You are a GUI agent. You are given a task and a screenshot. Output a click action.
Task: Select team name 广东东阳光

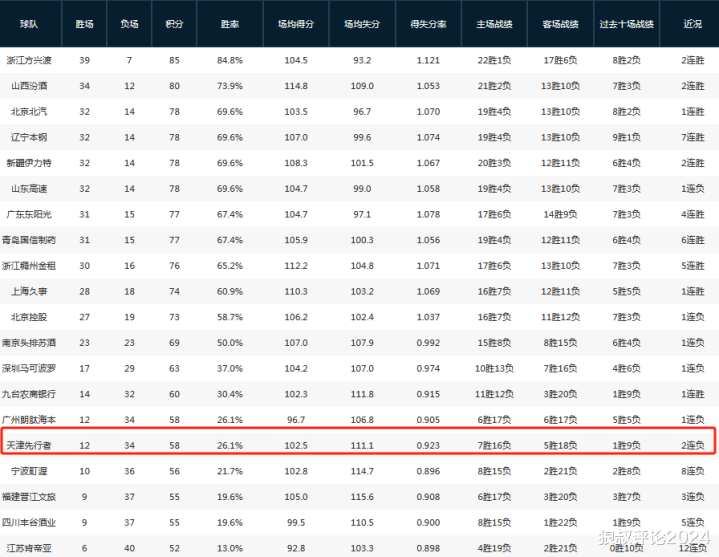[x=29, y=214]
